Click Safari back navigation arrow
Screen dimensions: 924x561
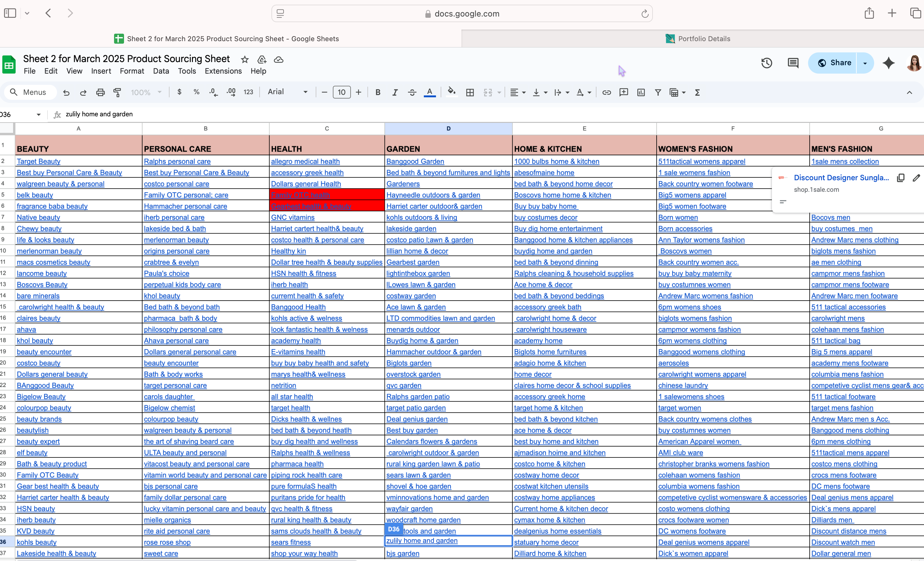(48, 13)
